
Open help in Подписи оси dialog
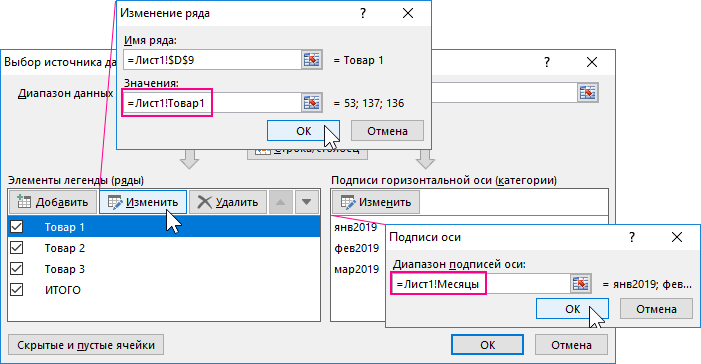[632, 237]
